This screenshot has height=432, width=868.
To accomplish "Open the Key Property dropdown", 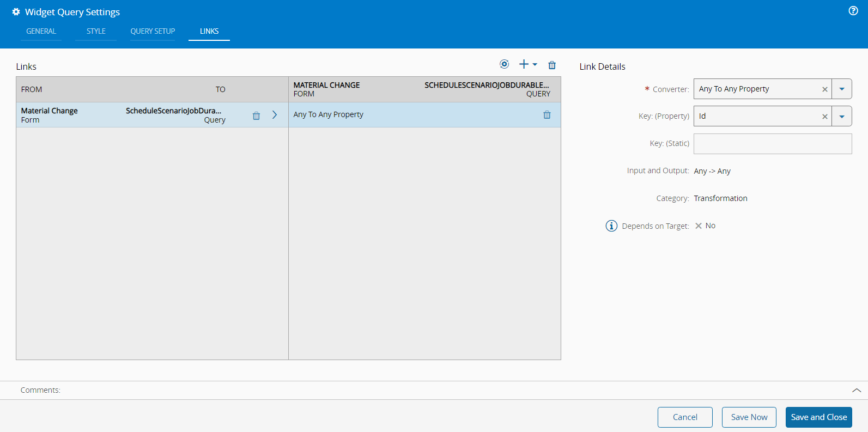I will [x=842, y=117].
